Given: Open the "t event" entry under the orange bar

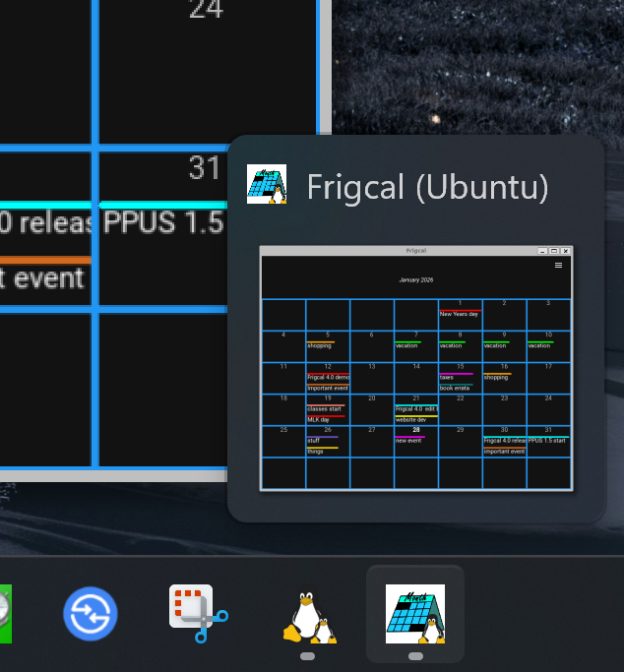Looking at the screenshot, I should click(42, 278).
